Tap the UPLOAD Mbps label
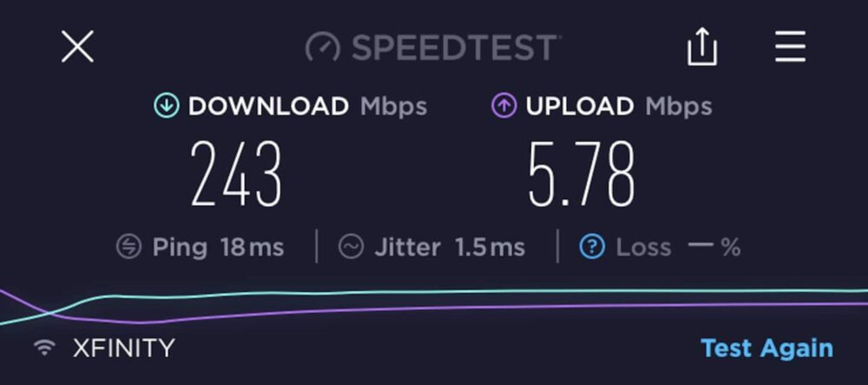The width and height of the screenshot is (868, 385). [619, 106]
